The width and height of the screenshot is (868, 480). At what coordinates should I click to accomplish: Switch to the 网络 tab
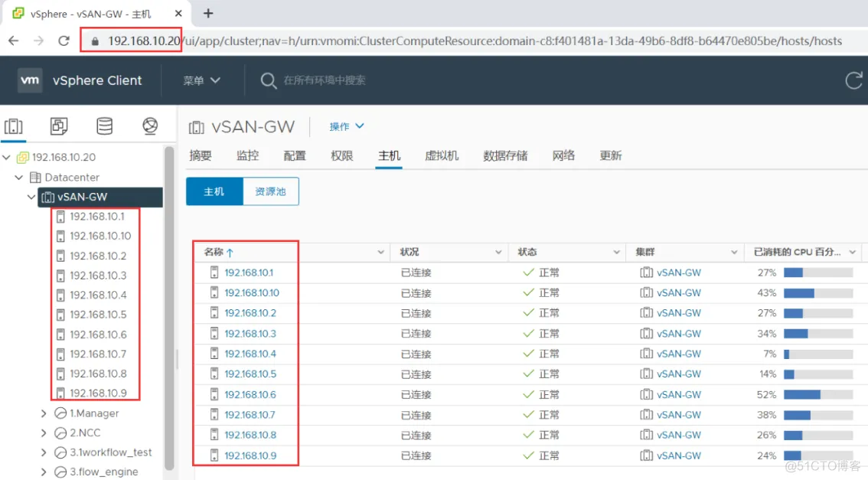click(x=563, y=155)
